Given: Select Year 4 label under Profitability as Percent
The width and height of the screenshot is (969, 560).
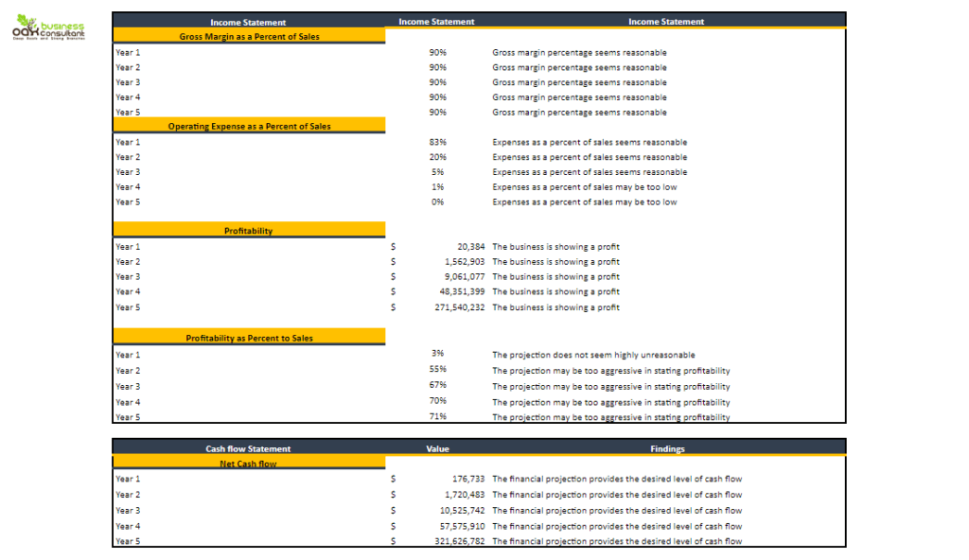Looking at the screenshot, I should point(128,402).
